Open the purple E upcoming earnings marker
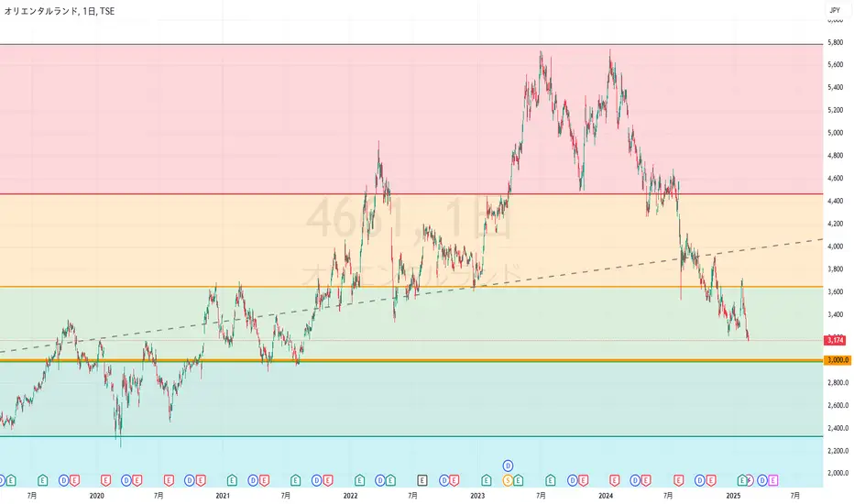 tap(772, 480)
